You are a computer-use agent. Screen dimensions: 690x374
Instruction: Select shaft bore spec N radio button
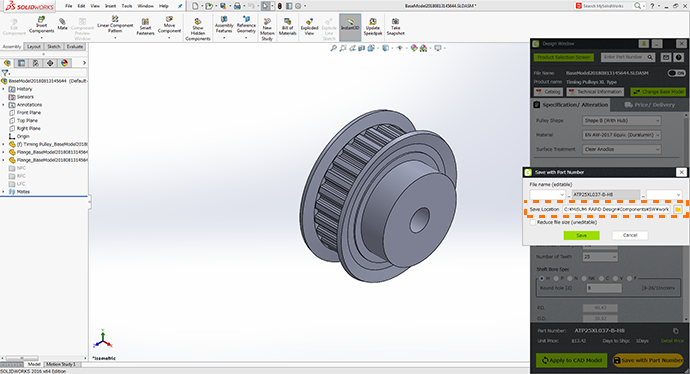pos(570,279)
